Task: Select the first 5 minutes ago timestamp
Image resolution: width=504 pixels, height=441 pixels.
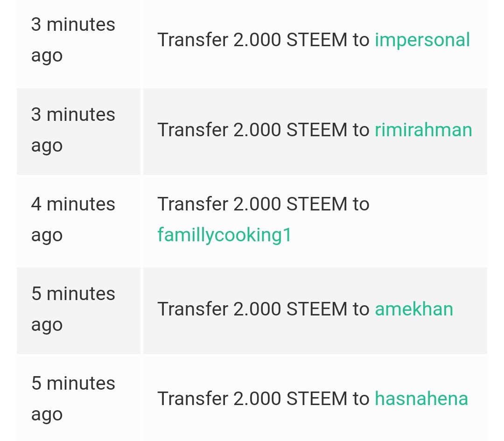Action: coord(73,309)
